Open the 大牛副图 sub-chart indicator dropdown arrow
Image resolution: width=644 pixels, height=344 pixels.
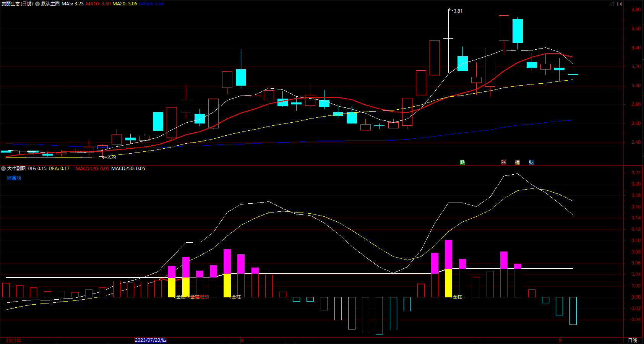pos(3,169)
